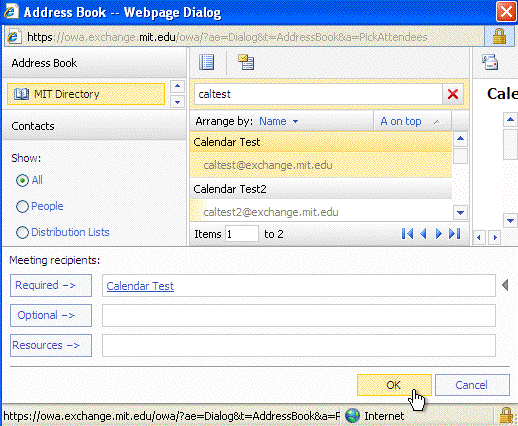Open the Arrange by Name dropdown
This screenshot has width=518, height=426.
(x=279, y=121)
